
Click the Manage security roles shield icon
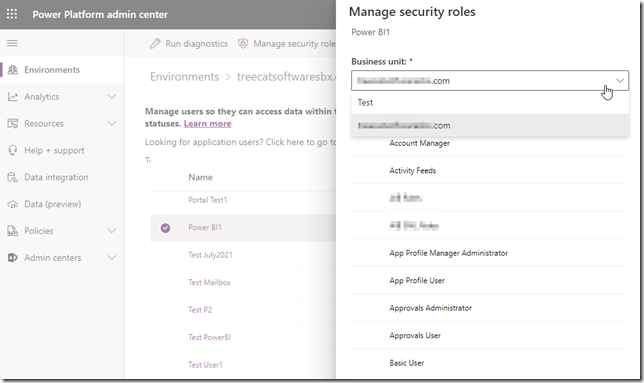(x=243, y=44)
